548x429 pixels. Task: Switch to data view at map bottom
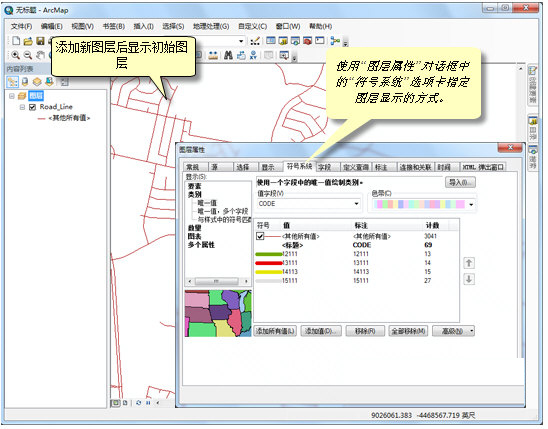pyautogui.click(x=115, y=403)
